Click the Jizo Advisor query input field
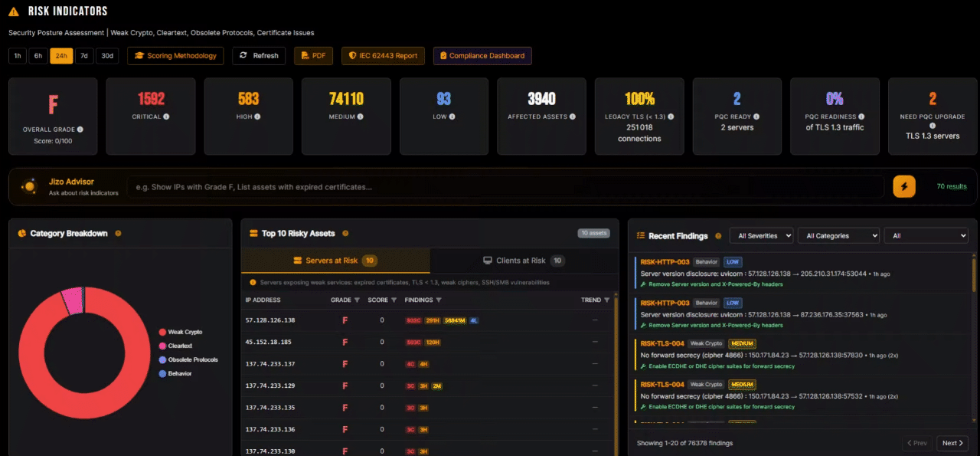The height and width of the screenshot is (456, 980). pos(505,187)
